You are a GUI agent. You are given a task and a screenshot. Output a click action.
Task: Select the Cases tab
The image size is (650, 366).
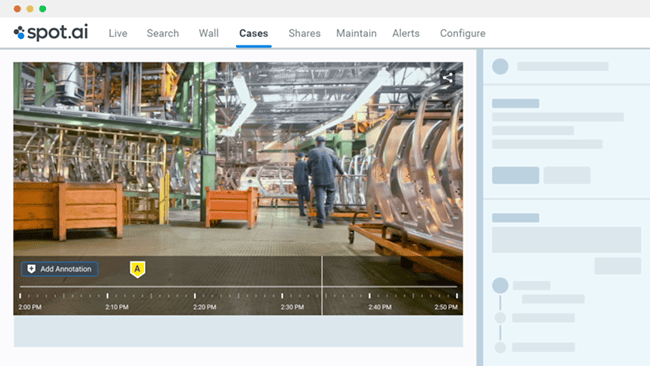[x=254, y=33]
